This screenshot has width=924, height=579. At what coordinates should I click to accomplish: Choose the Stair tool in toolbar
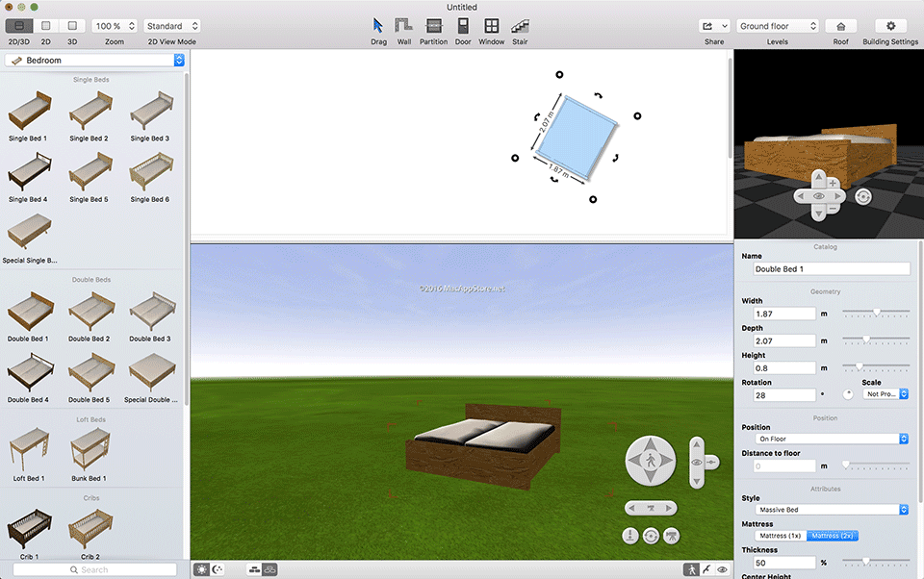pos(520,27)
